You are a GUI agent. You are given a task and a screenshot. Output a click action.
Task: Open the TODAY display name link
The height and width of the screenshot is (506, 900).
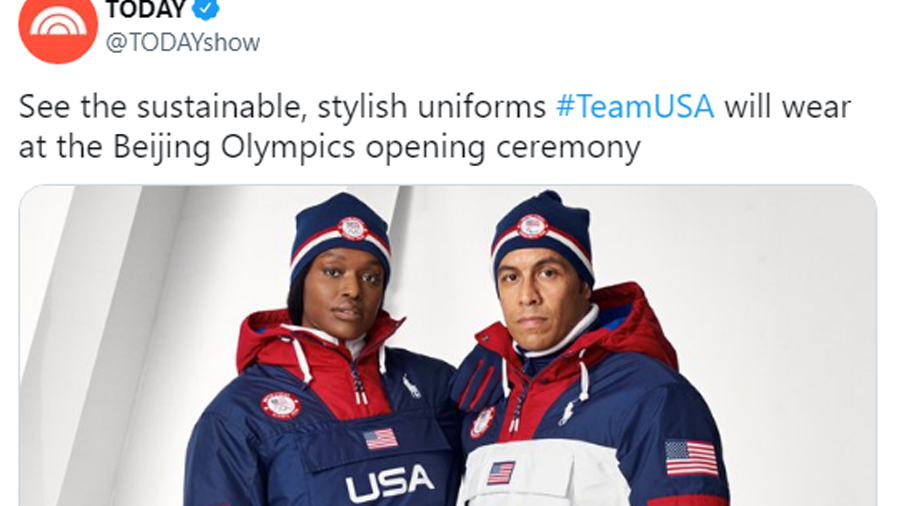coord(146,9)
